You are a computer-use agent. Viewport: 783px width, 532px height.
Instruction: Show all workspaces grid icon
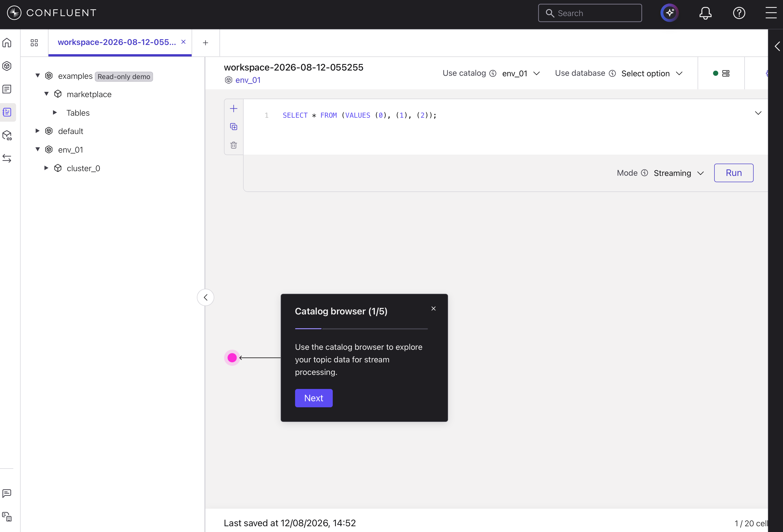(x=34, y=43)
